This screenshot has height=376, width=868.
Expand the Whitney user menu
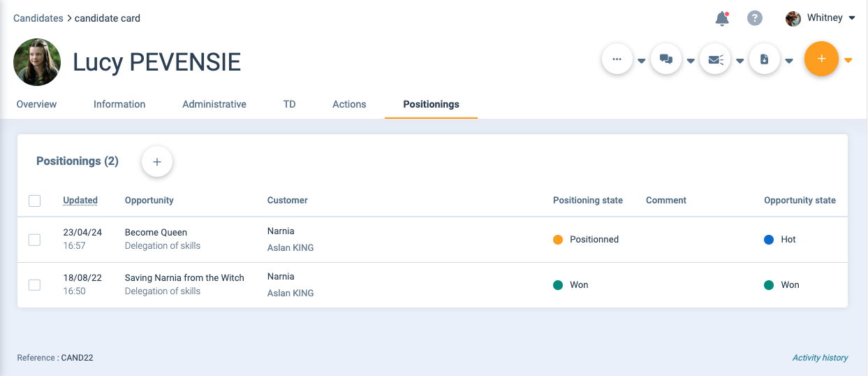pos(851,18)
